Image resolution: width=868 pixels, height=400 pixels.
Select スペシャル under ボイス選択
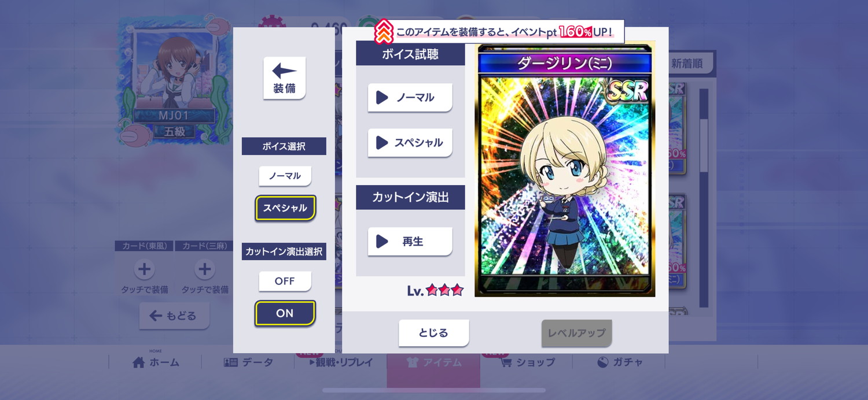[285, 208]
